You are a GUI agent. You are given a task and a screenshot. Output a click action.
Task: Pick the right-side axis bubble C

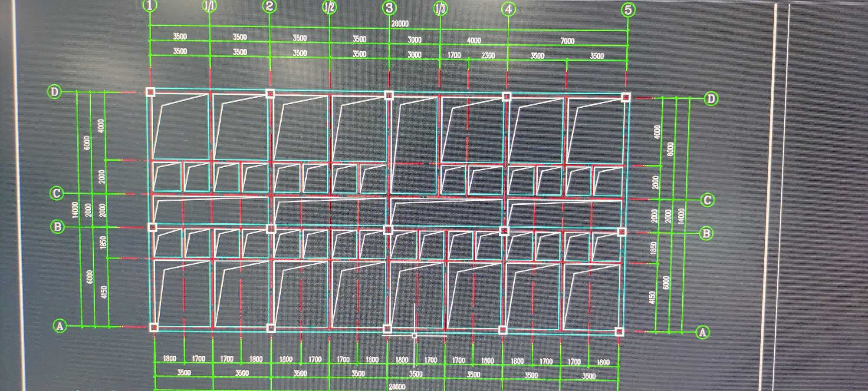(x=707, y=200)
